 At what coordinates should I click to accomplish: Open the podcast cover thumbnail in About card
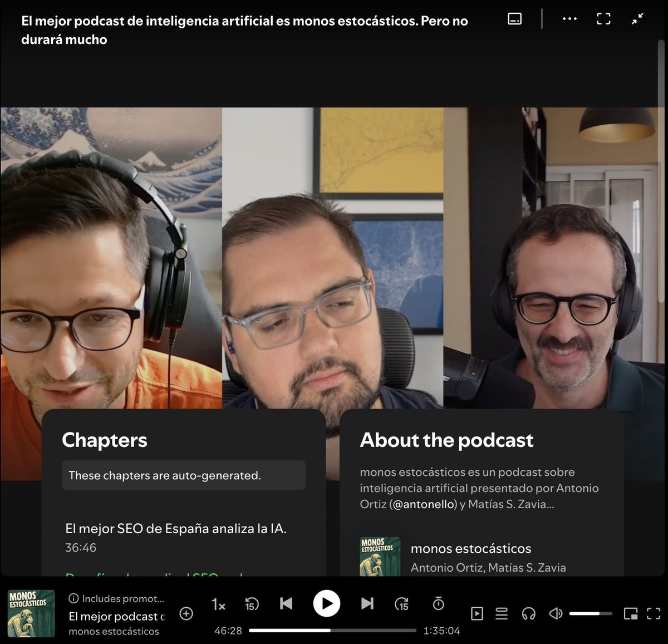380,557
